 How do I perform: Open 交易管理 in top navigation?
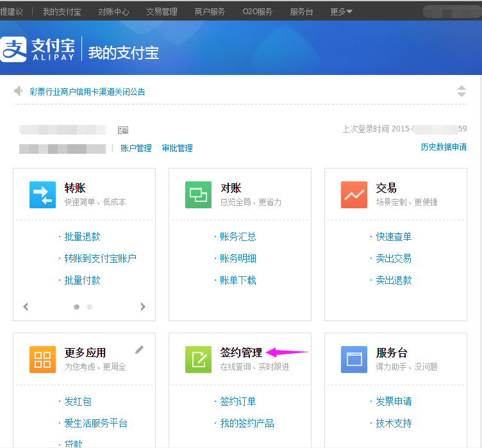[x=162, y=12]
